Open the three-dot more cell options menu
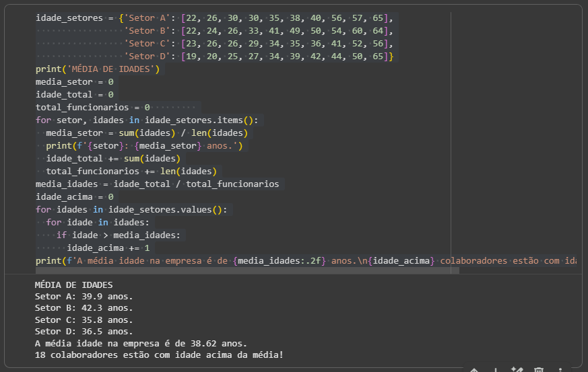 (x=560, y=369)
